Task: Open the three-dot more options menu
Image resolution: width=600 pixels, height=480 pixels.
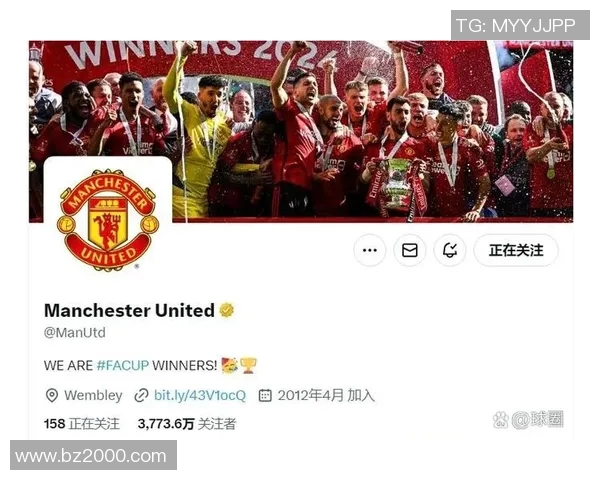Action: tap(370, 250)
